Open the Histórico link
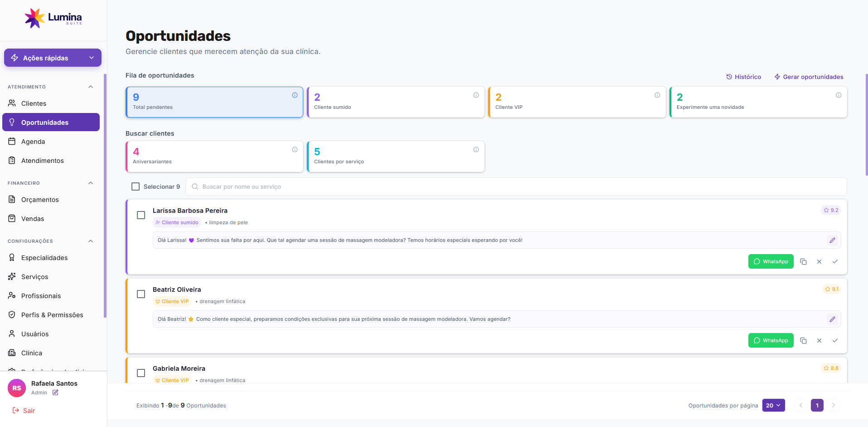Viewport: 868px width, 427px height. (x=744, y=77)
